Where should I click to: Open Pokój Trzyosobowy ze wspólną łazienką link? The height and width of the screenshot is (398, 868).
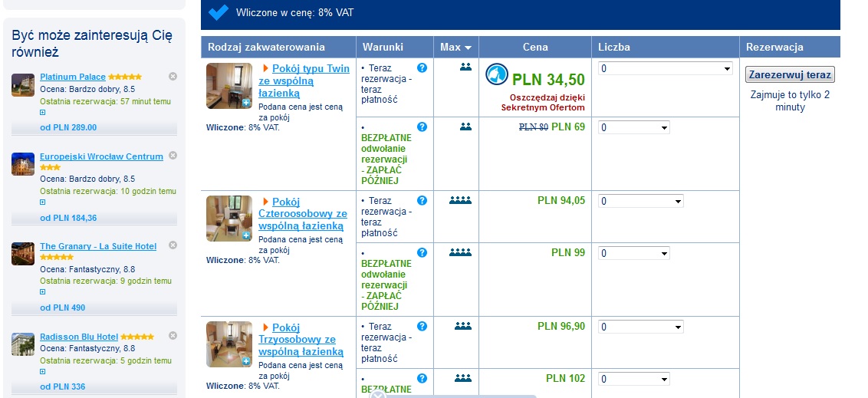tap(301, 339)
